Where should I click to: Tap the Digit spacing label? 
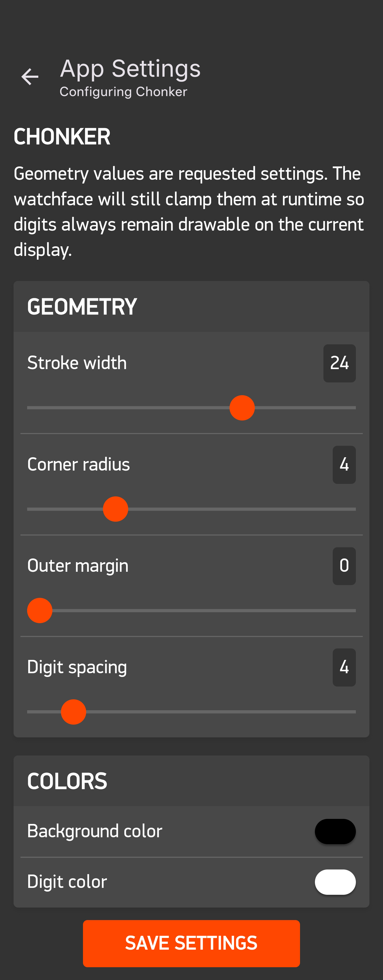coord(77,667)
